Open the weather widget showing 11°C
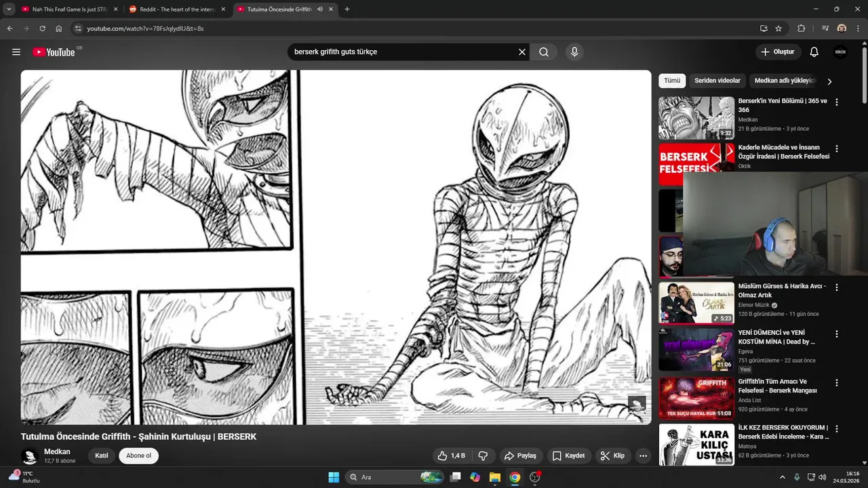Screen dimensions: 868x488 click(x=24, y=477)
